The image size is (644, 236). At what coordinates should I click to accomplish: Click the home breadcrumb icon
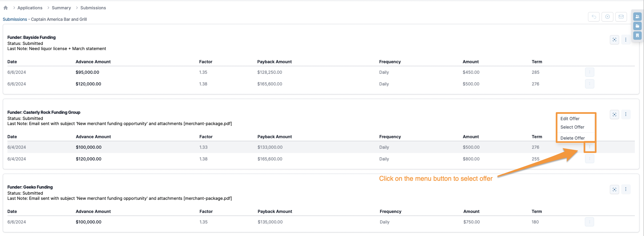coord(6,8)
